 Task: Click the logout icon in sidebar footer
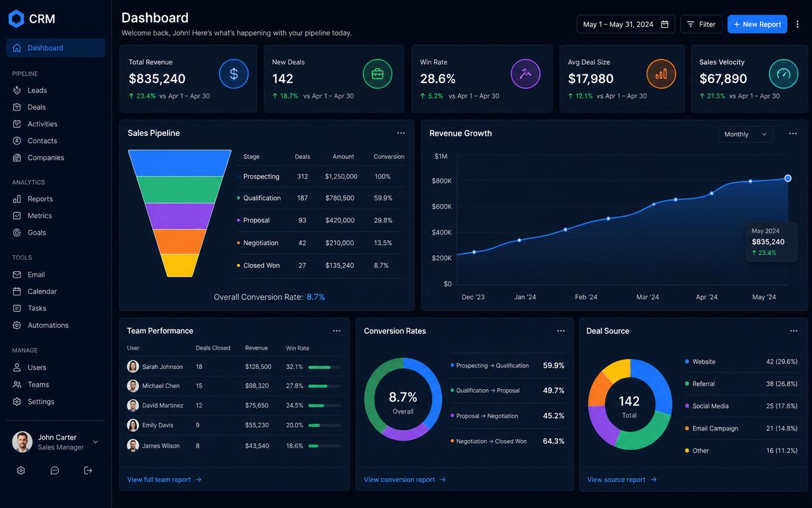88,471
